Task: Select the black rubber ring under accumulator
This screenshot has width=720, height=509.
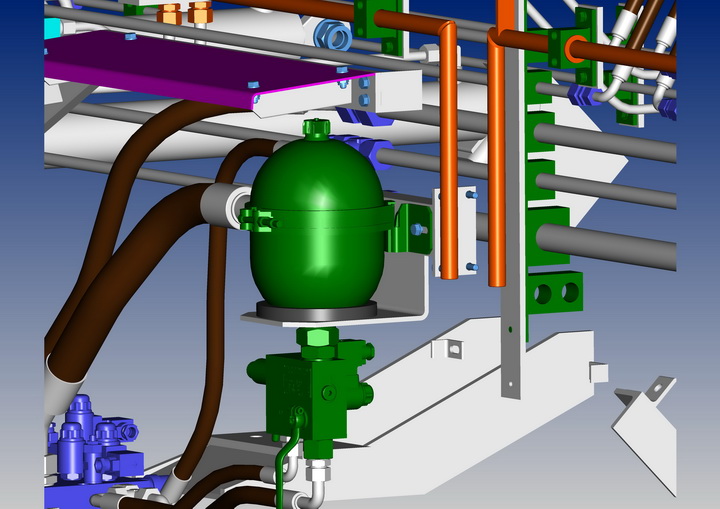Action: coord(317,310)
